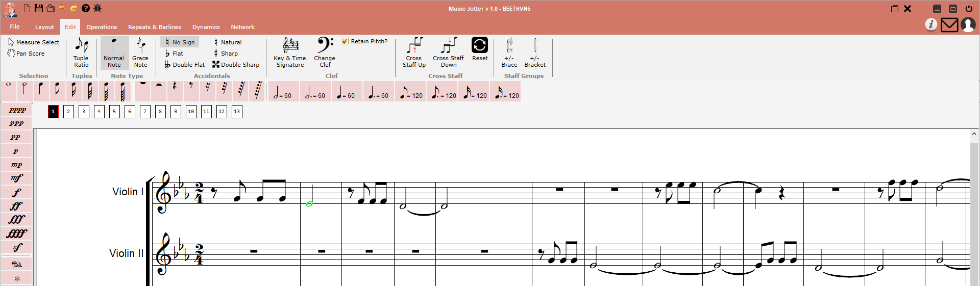The height and width of the screenshot is (286, 980).
Task: Select the quarter rest in the palette
Action: [x=175, y=91]
